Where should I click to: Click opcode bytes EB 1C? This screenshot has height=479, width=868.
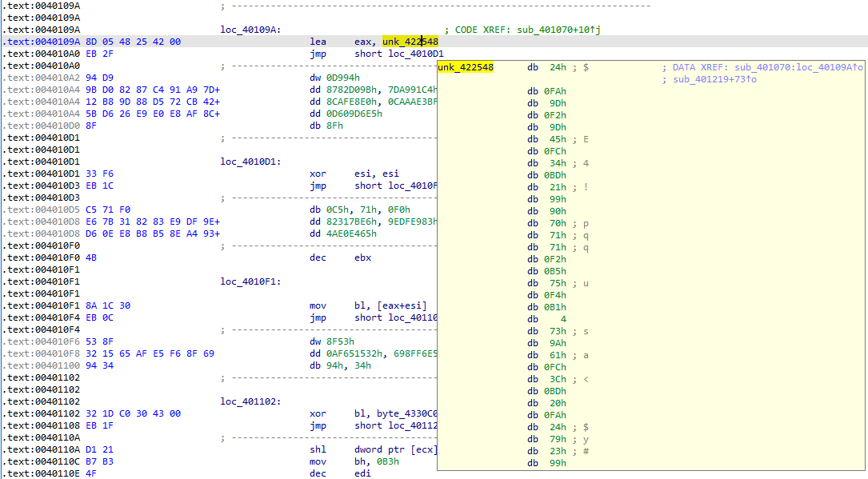(x=100, y=186)
